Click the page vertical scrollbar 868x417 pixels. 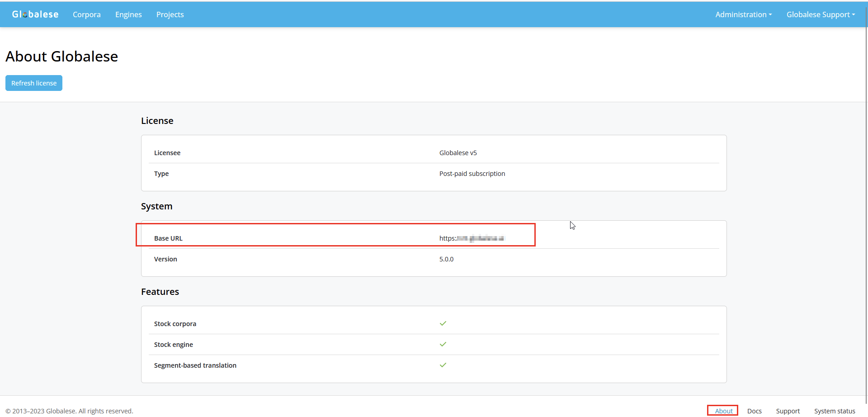pyautogui.click(x=866, y=204)
